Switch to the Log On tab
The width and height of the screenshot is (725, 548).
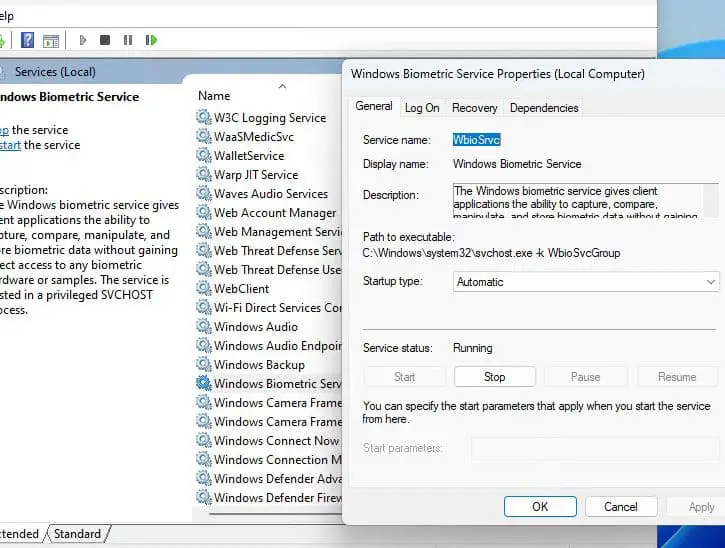(421, 108)
